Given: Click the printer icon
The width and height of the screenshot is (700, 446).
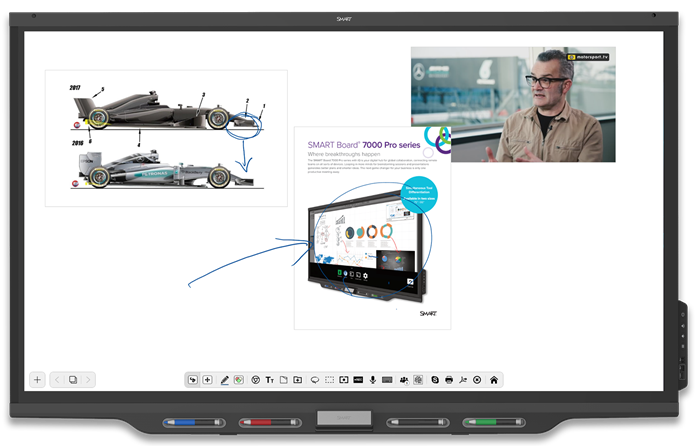Looking at the screenshot, I should click(449, 380).
